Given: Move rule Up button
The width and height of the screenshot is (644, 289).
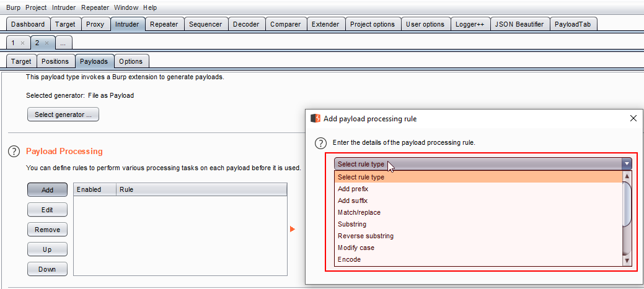Looking at the screenshot, I should pyautogui.click(x=47, y=249).
